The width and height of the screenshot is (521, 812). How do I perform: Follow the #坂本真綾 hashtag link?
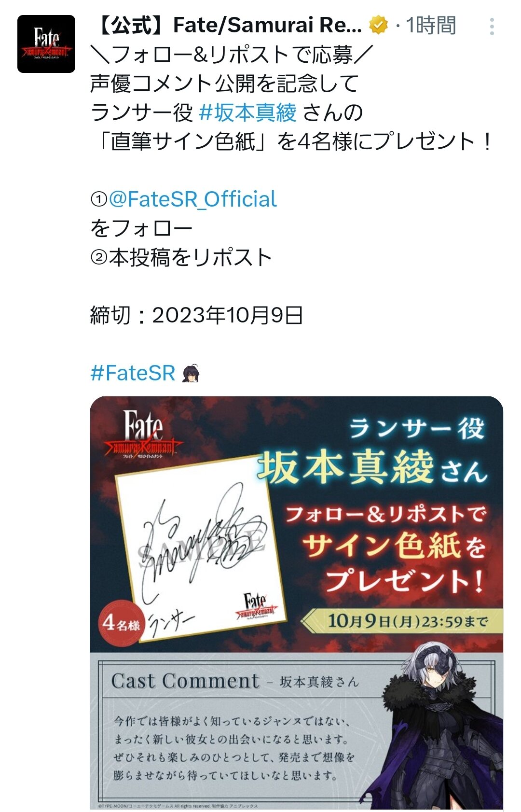tap(248, 112)
